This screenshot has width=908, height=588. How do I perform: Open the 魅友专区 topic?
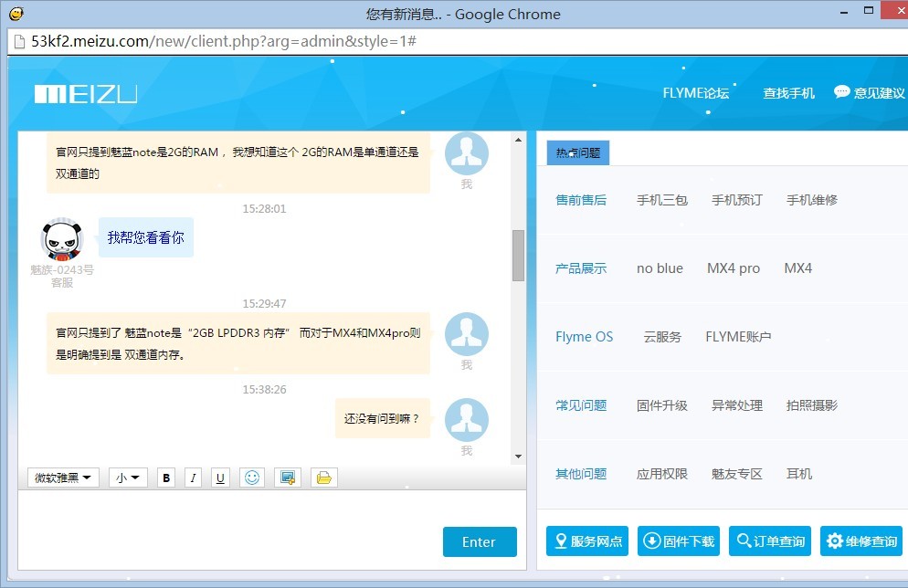[736, 474]
